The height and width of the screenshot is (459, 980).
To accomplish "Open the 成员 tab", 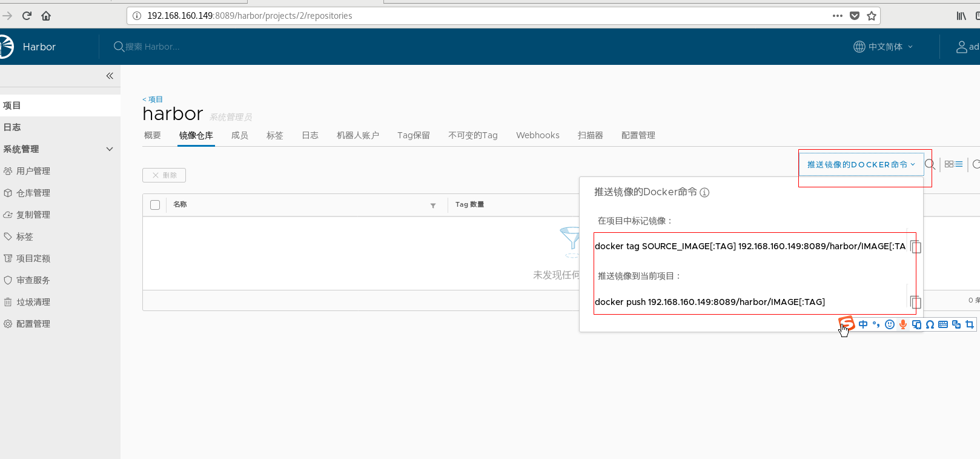I will [240, 135].
